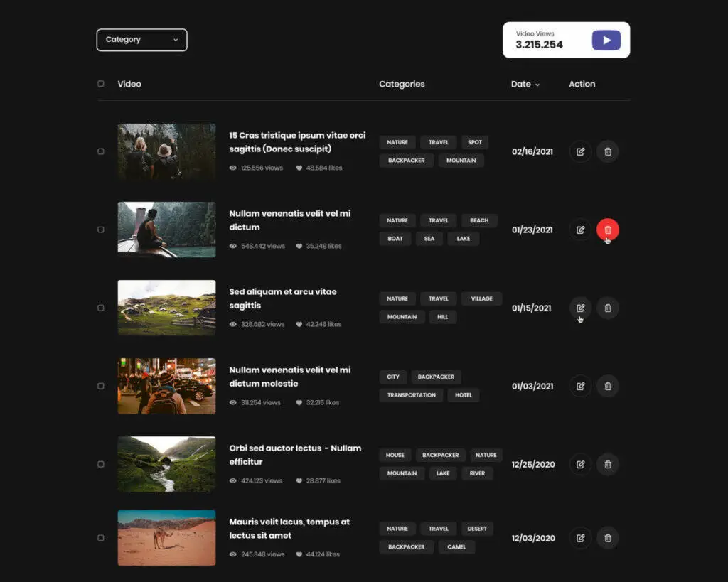Viewport: 728px width, 582px height.
Task: Click the red delete button for 01/23/2021 video
Action: pos(608,230)
